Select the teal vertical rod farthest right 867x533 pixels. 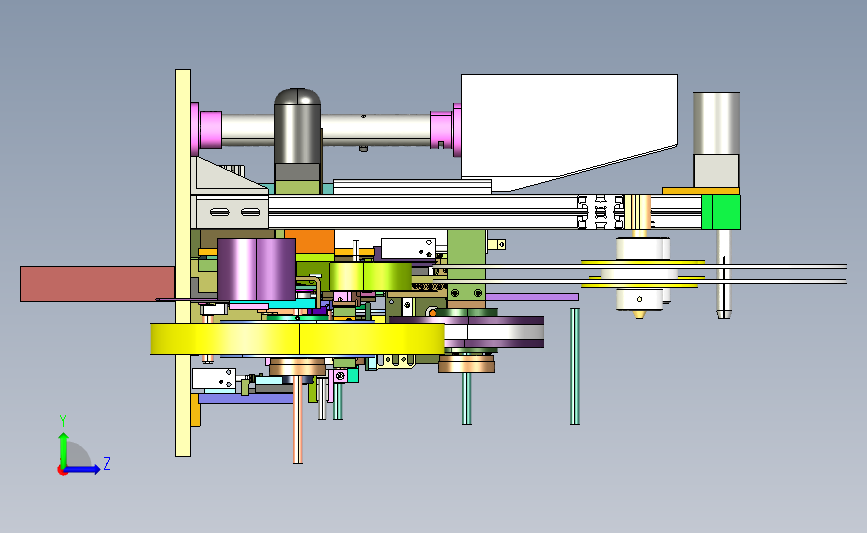pos(575,367)
